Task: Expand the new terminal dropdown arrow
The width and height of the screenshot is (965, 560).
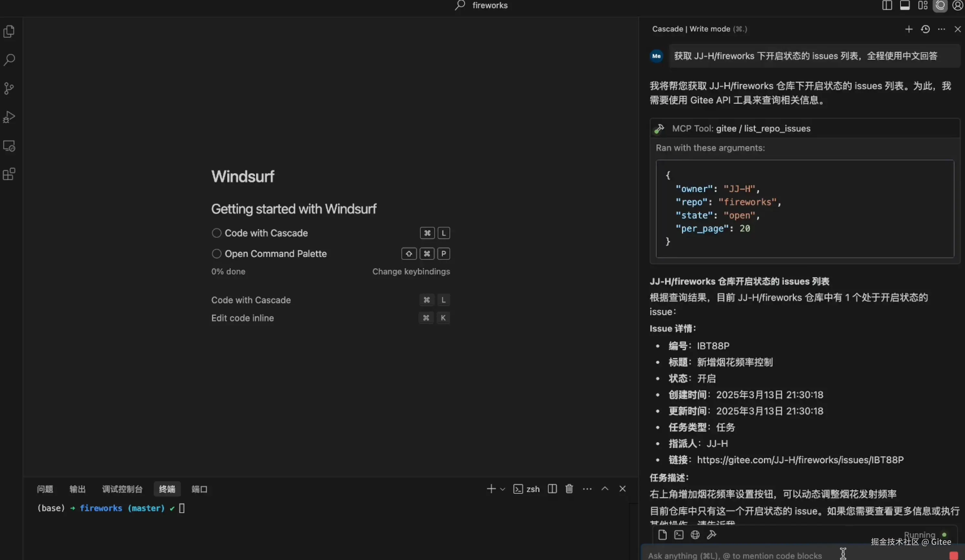Action: click(x=503, y=489)
